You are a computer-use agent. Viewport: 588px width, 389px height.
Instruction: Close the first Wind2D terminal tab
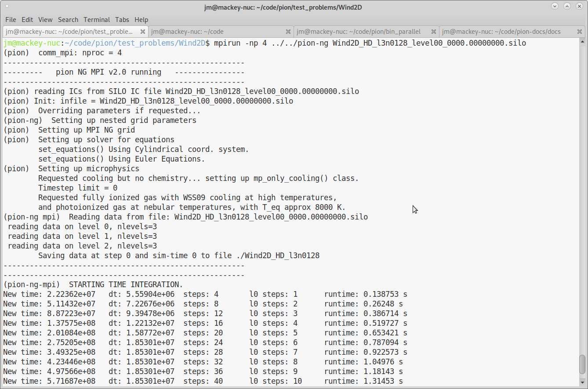tap(142, 32)
